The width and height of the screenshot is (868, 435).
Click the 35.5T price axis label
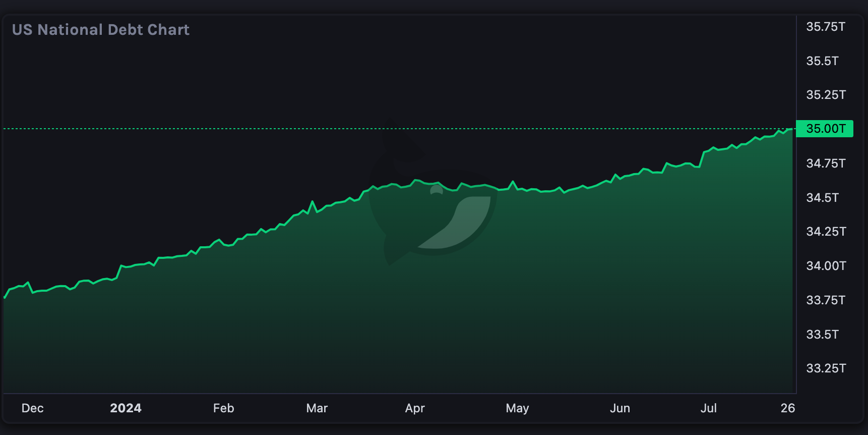[822, 61]
